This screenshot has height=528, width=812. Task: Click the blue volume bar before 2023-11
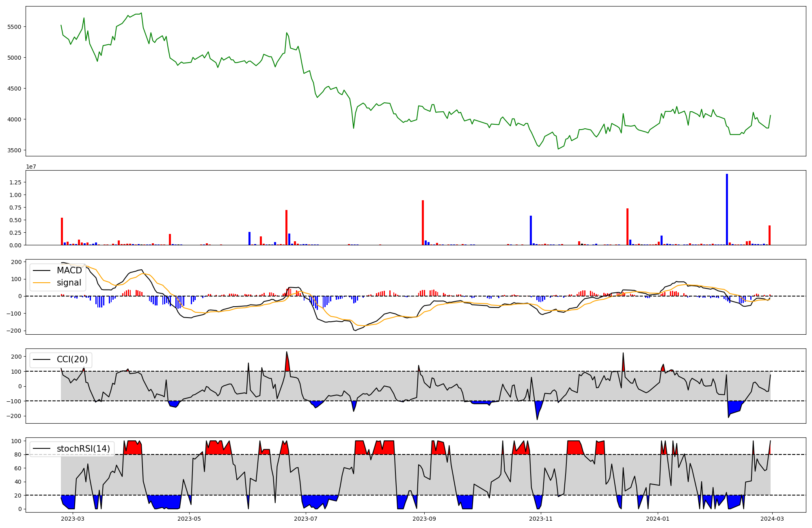(x=531, y=230)
